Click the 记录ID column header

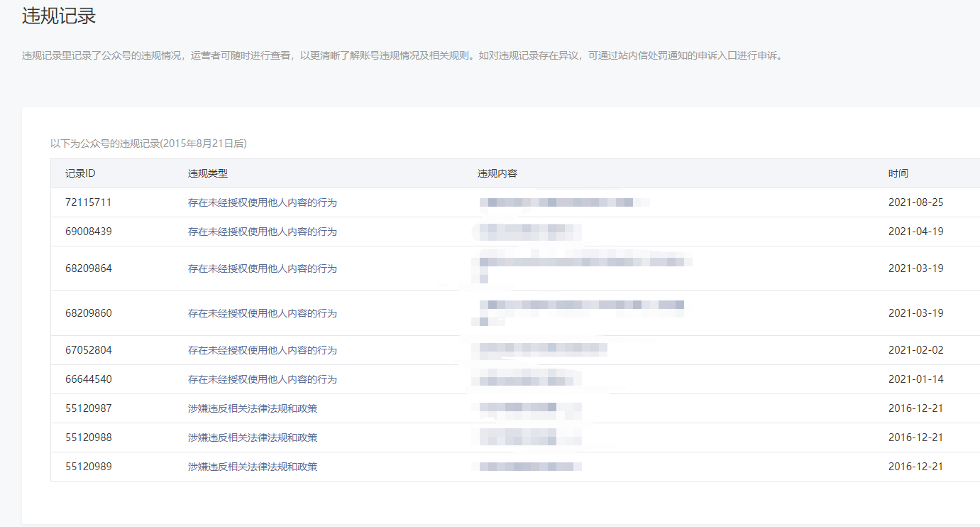pos(80,173)
